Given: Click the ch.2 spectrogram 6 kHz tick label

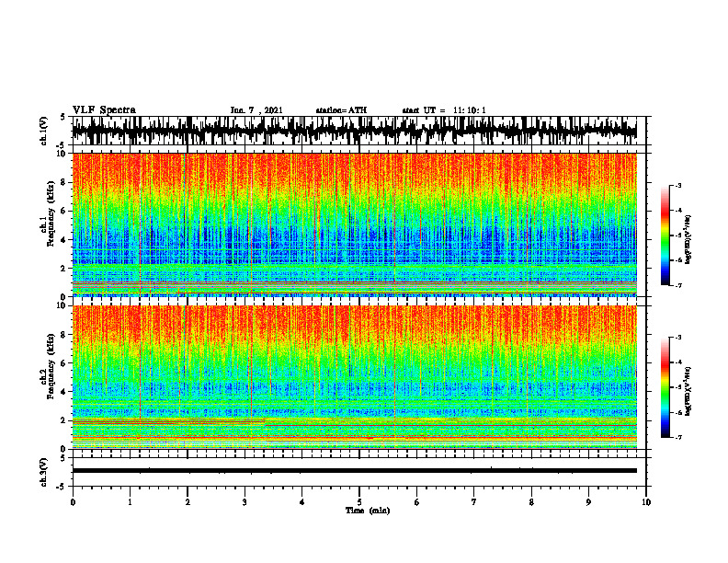Looking at the screenshot, I should [x=64, y=362].
